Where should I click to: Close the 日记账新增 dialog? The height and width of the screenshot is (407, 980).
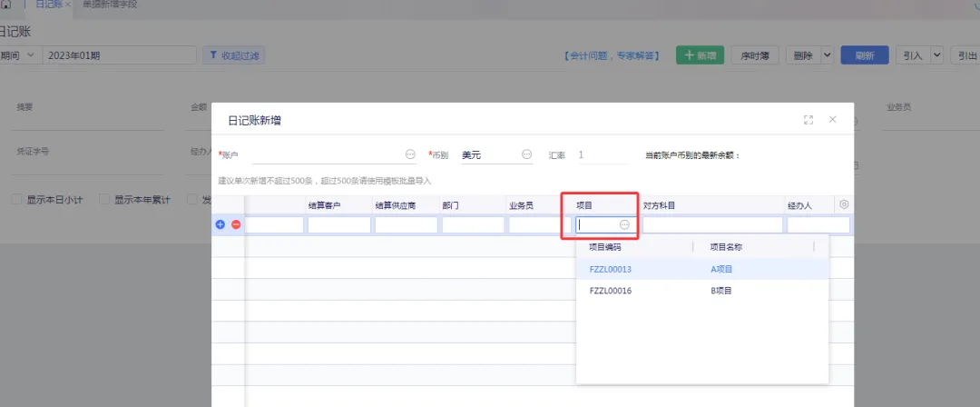(x=832, y=119)
